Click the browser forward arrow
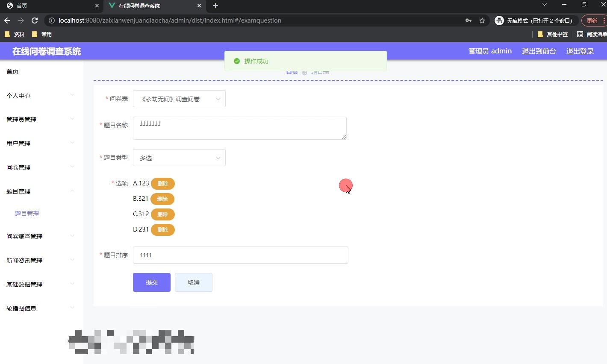The height and width of the screenshot is (364, 607). (x=21, y=20)
